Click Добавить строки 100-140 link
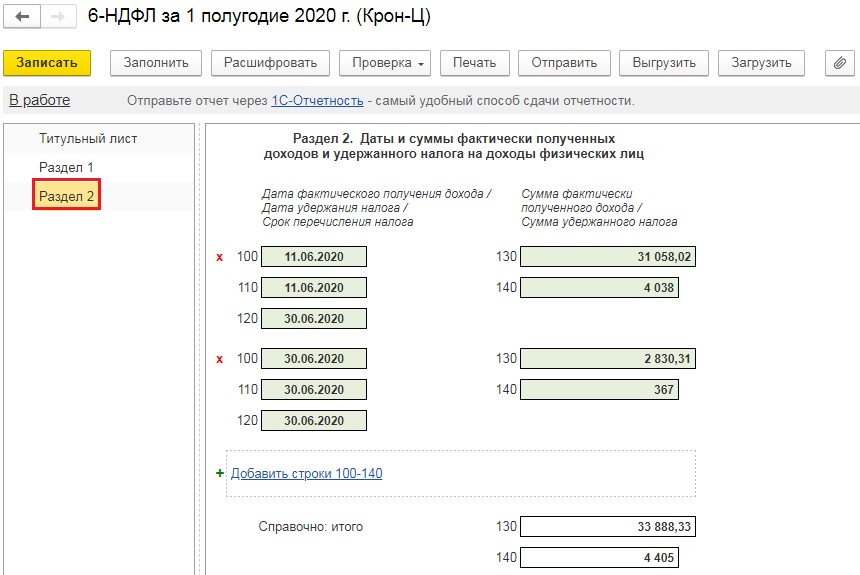Screen dimensions: 860x575 click(306, 474)
